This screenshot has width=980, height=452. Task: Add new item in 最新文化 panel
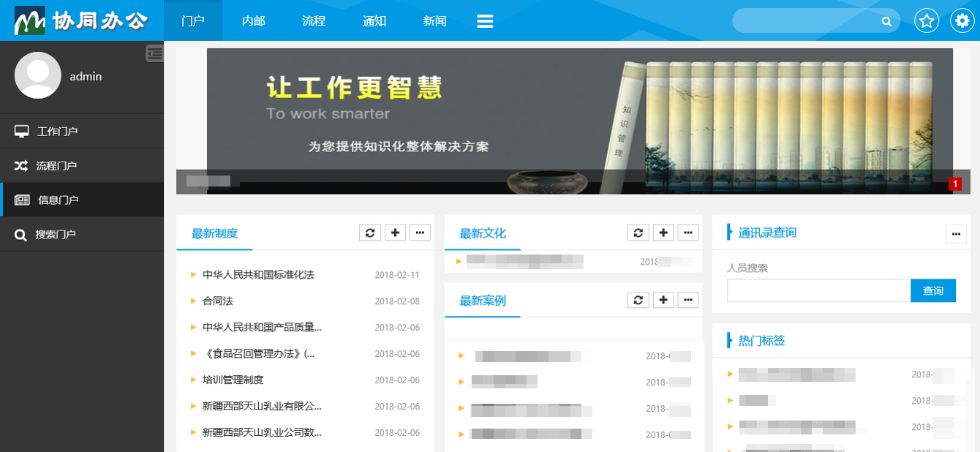pyautogui.click(x=663, y=233)
